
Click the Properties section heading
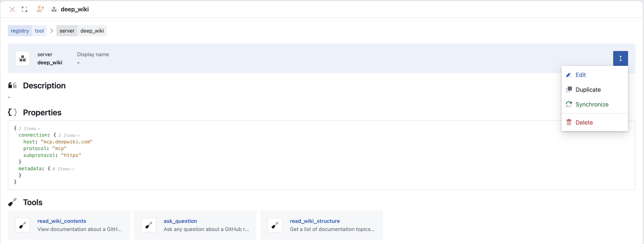(42, 112)
